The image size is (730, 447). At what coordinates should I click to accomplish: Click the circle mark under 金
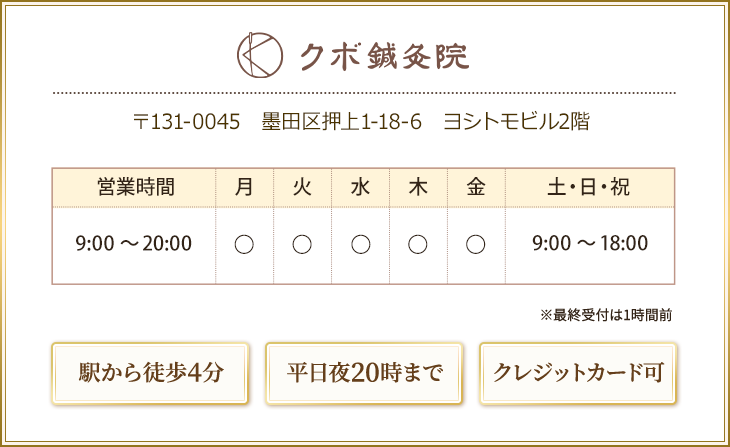(476, 244)
